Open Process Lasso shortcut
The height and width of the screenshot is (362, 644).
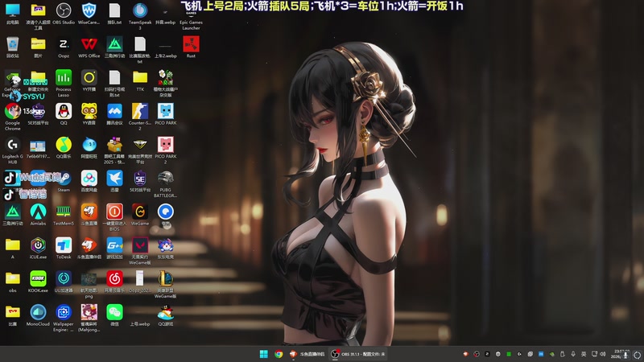(x=64, y=78)
